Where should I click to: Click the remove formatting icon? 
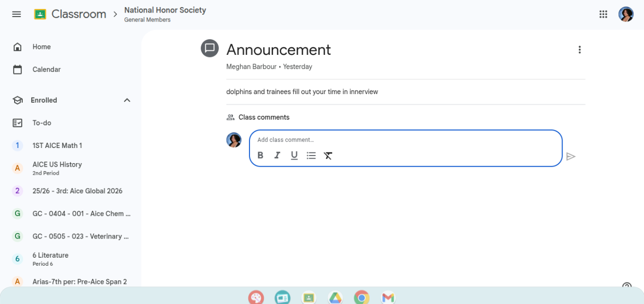328,156
